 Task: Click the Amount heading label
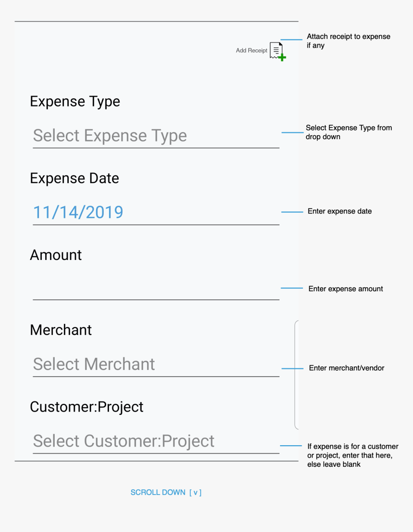(x=56, y=255)
